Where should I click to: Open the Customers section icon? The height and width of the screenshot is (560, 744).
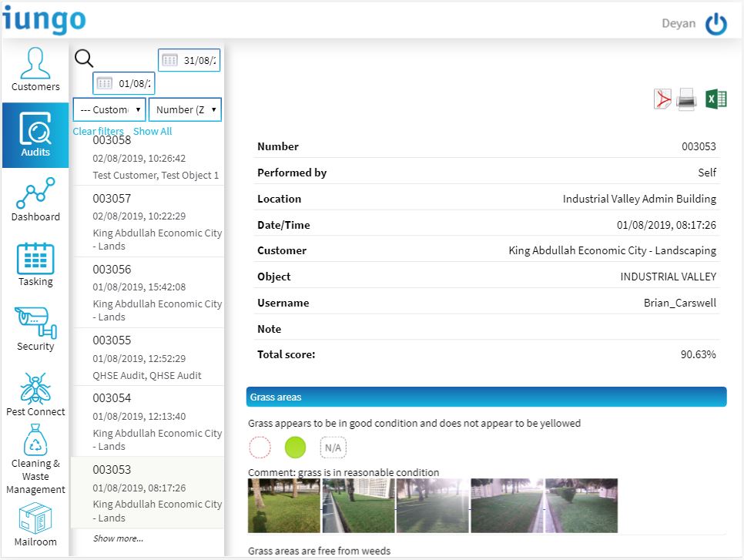(35, 63)
